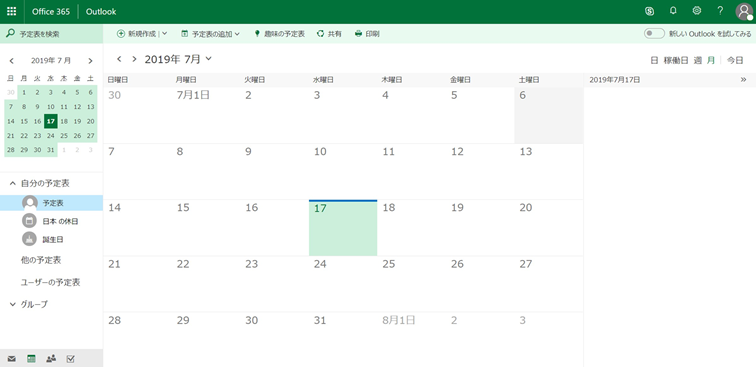Open Skype icon in header
Image resolution: width=756 pixels, height=367 pixels.
pos(649,12)
